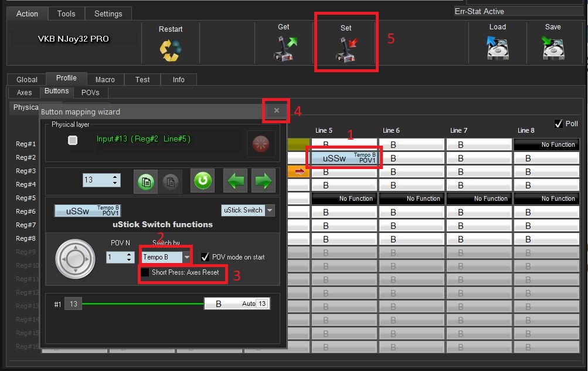This screenshot has height=371, width=588.
Task: Go to next input with right arrow
Action: [263, 181]
